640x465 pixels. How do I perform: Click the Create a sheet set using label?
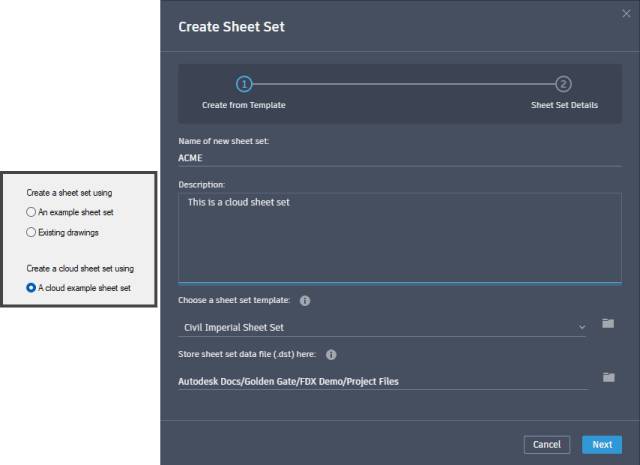(x=69, y=193)
